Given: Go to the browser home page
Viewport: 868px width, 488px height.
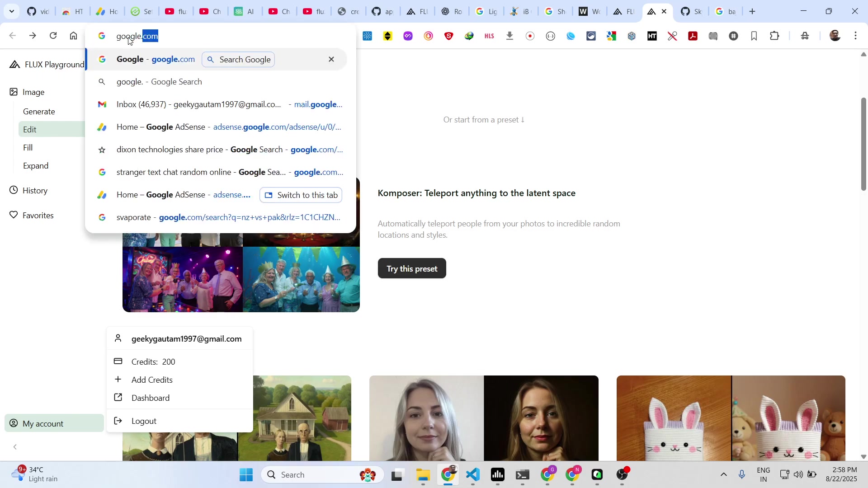Looking at the screenshot, I should coord(74,36).
